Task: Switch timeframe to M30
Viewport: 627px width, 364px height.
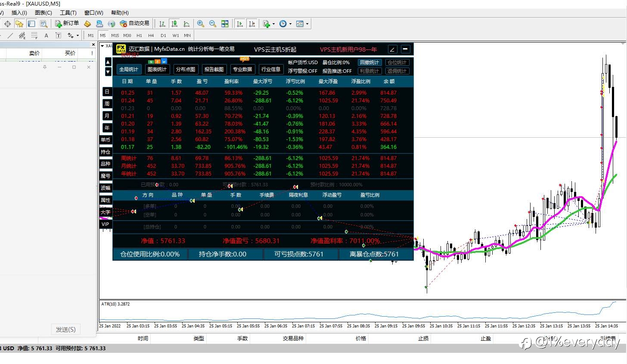Action: coord(127,35)
